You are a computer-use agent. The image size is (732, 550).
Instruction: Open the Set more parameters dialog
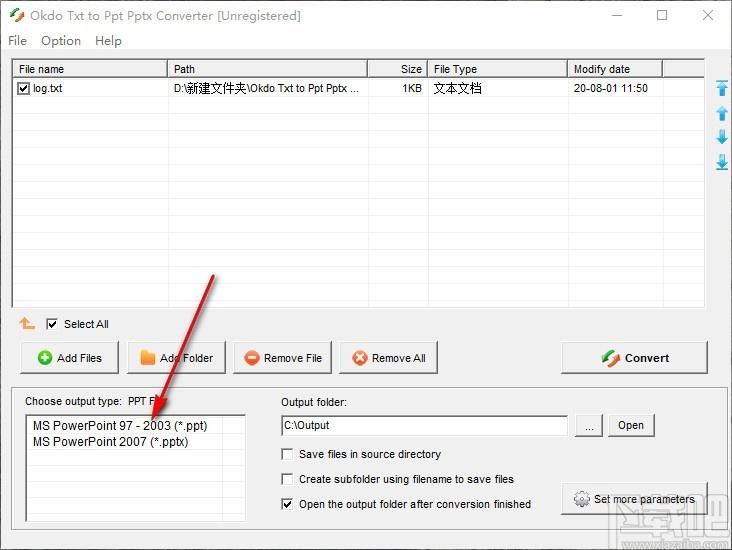(x=634, y=499)
